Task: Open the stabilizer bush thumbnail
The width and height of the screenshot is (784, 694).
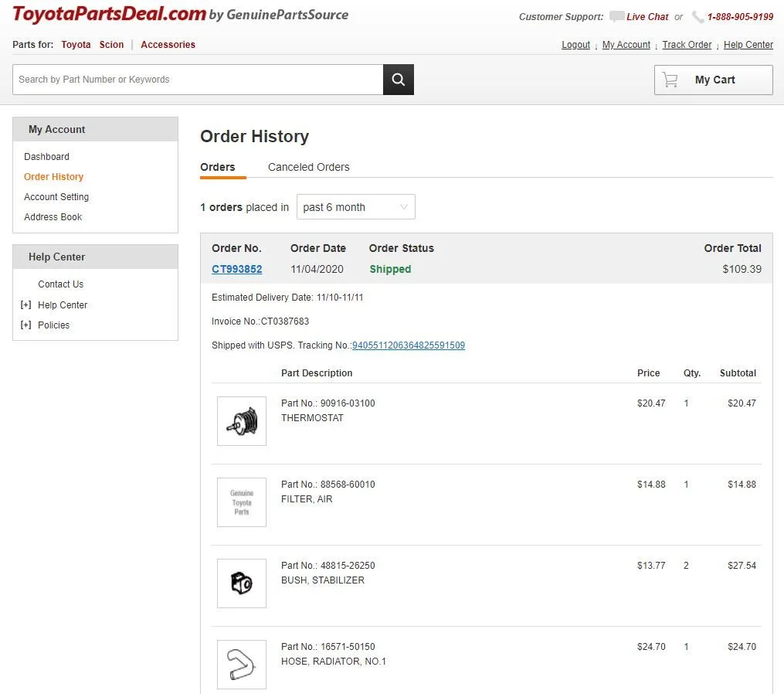Action: point(242,583)
